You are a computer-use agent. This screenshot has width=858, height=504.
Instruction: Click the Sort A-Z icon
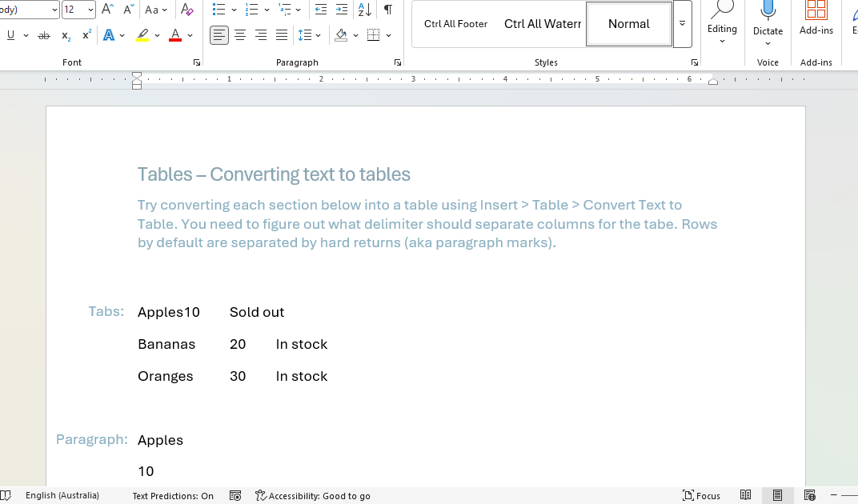click(x=364, y=10)
